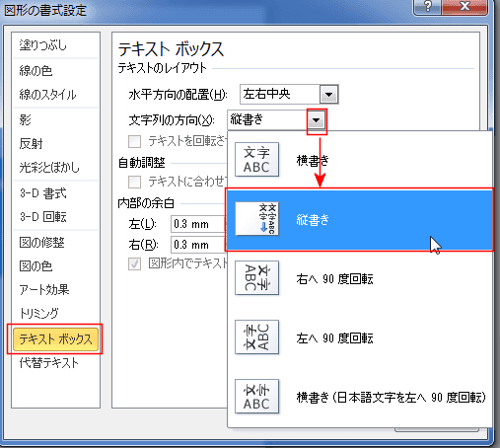Click the 右へ 90 度回転 rotation icon

(256, 278)
